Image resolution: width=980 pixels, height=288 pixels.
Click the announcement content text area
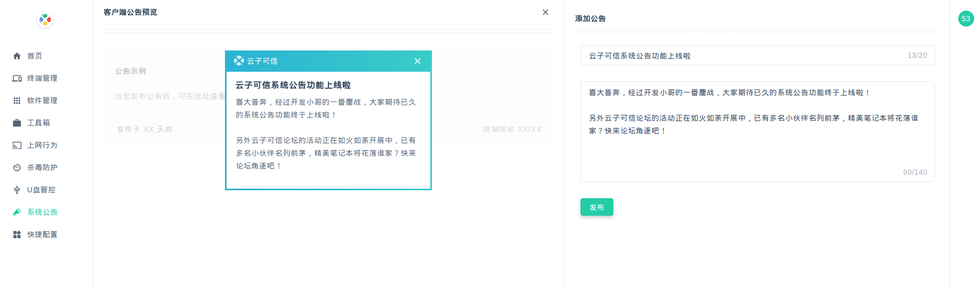point(757,132)
